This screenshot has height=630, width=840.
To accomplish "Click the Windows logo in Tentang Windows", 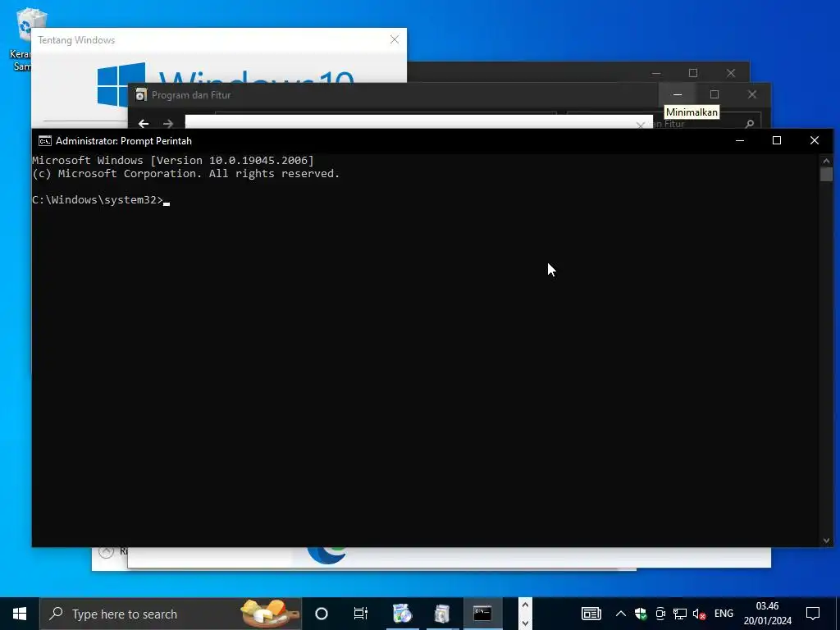I will (121, 84).
